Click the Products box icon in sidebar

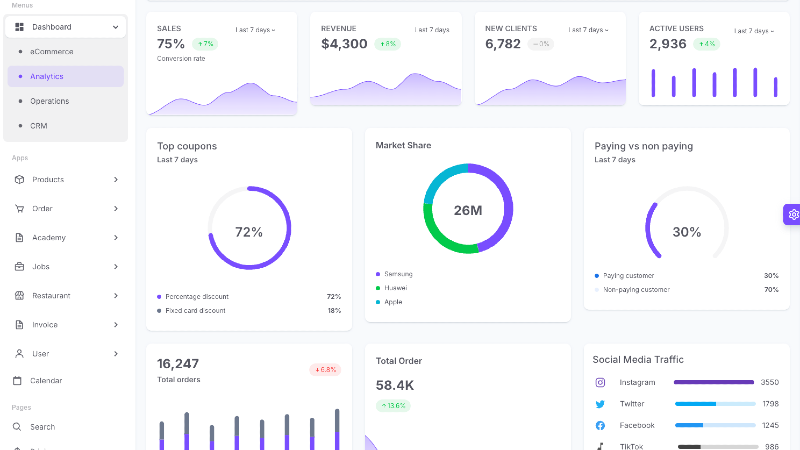tap(19, 180)
